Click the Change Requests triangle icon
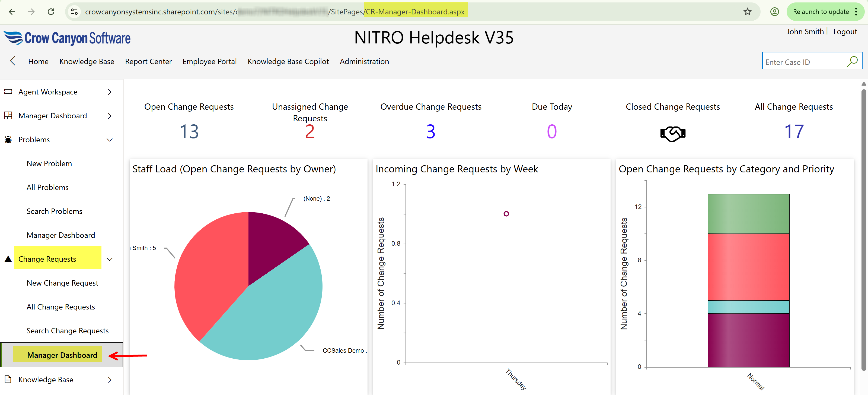The height and width of the screenshot is (395, 868). click(8, 259)
